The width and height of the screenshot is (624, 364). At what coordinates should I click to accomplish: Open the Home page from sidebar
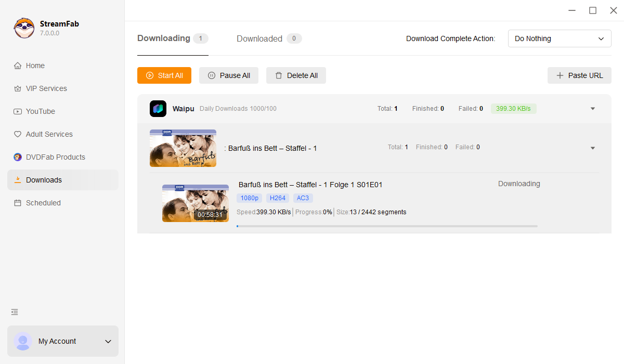click(x=35, y=66)
